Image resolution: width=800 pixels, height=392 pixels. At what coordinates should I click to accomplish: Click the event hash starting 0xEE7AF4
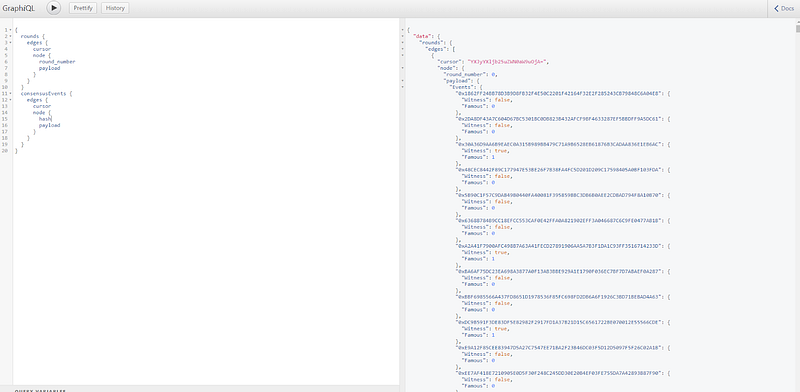(560, 373)
